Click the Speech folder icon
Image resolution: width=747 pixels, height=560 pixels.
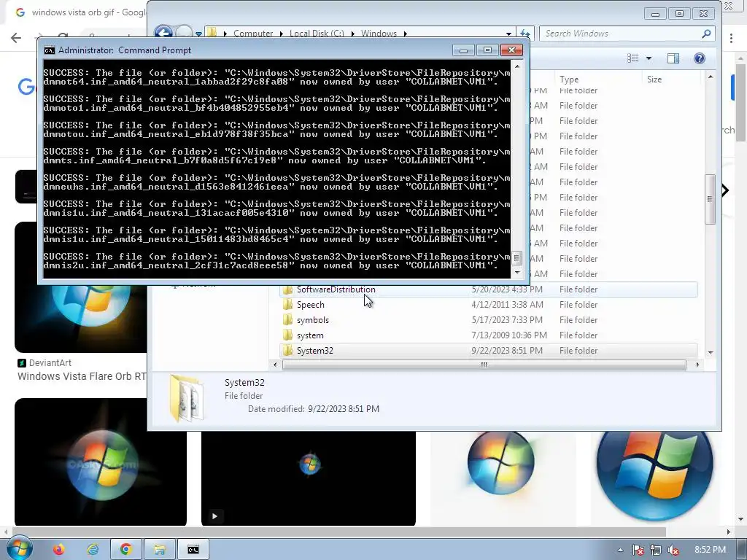tap(287, 304)
